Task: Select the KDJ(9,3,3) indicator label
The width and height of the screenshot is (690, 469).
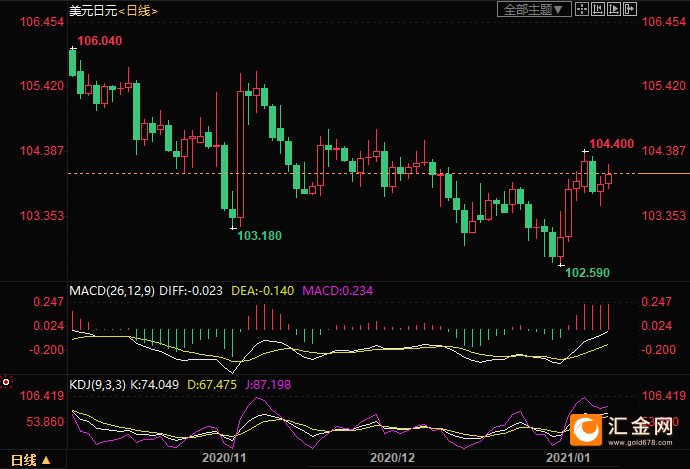Action: tap(97, 385)
